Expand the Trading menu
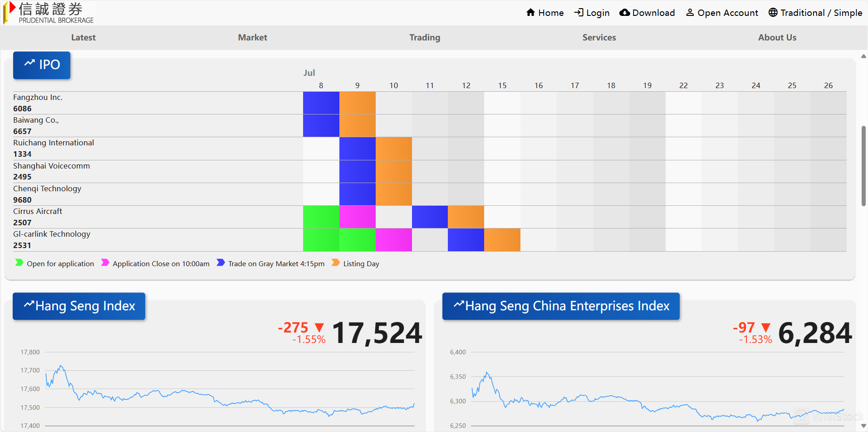The width and height of the screenshot is (868, 432). point(424,38)
